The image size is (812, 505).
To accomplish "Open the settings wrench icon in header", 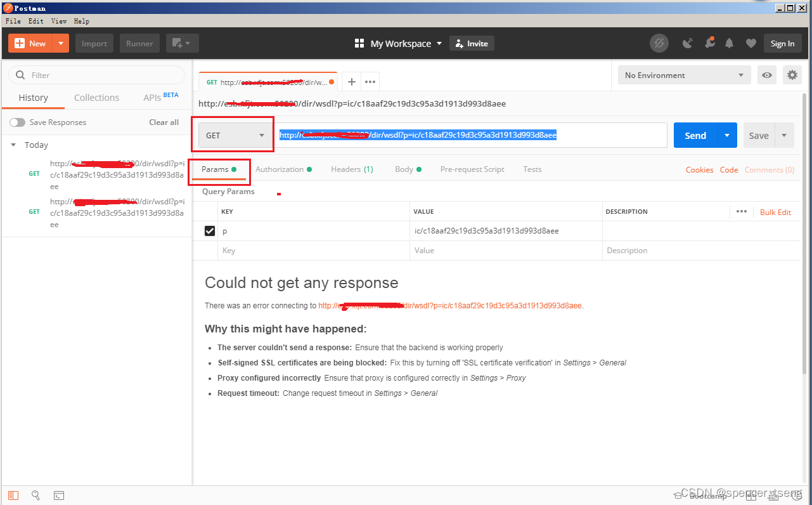I will (x=709, y=43).
